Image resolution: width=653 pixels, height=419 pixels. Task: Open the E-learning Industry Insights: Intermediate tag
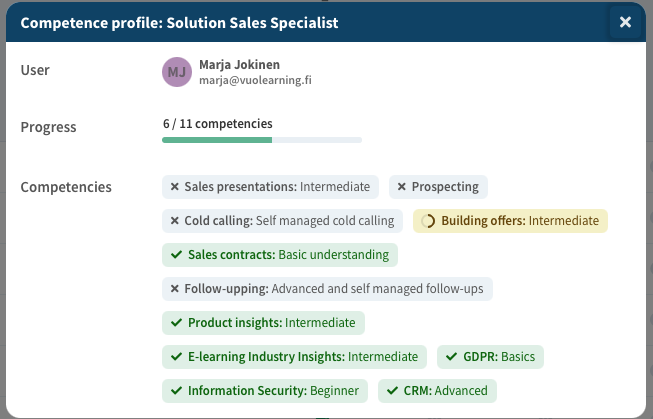tap(303, 357)
